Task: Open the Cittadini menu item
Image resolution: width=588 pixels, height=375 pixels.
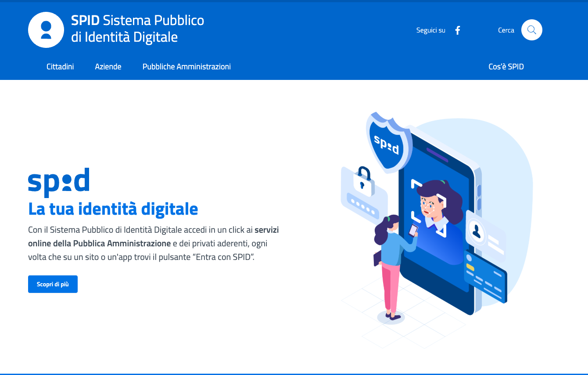Action: point(60,67)
